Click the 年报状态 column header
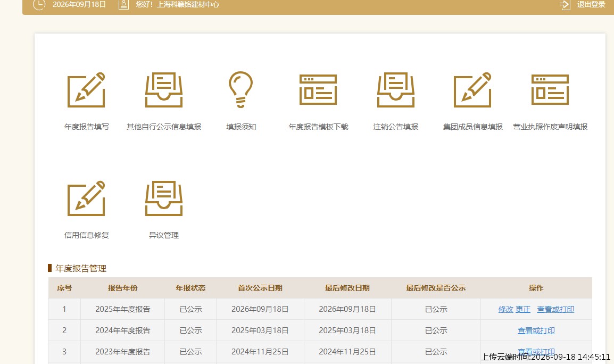The height and width of the screenshot is (364, 614). pos(190,288)
